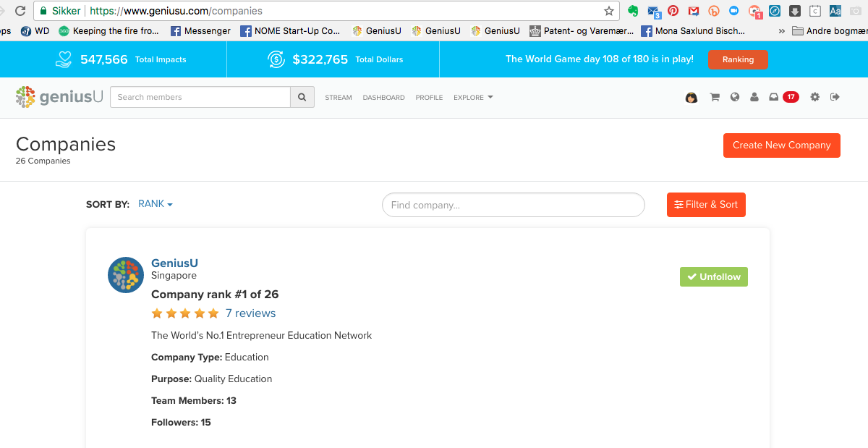The image size is (868, 448).
Task: Click the orange Ranking button
Action: pyautogui.click(x=738, y=59)
